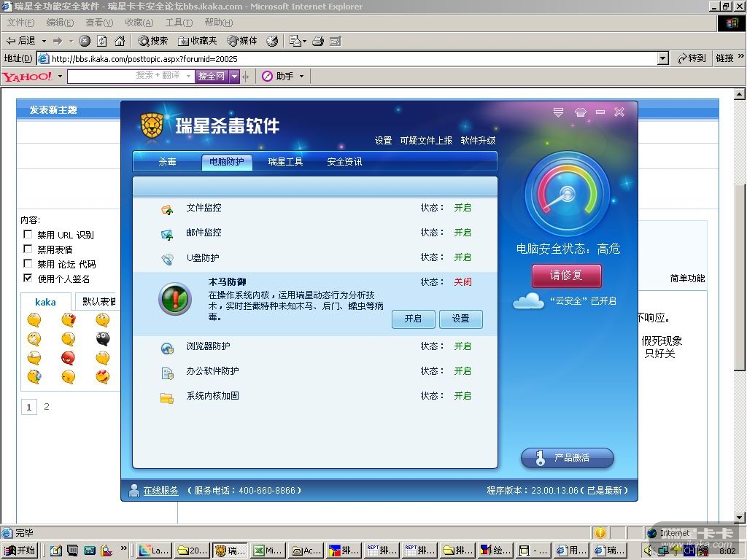Click the 设置 button for 木马防御
Screen dimensions: 747x560
tap(461, 319)
